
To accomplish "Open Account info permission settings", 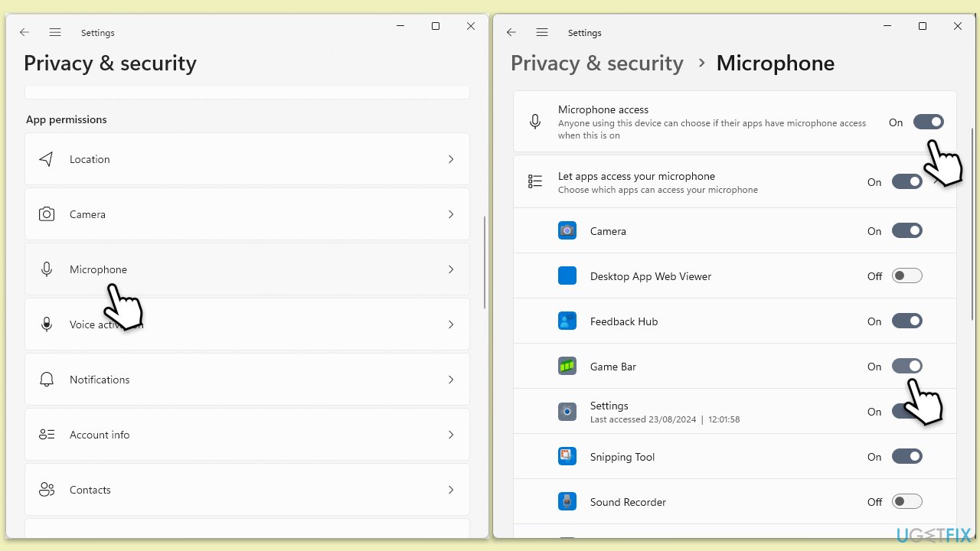I will 247,435.
